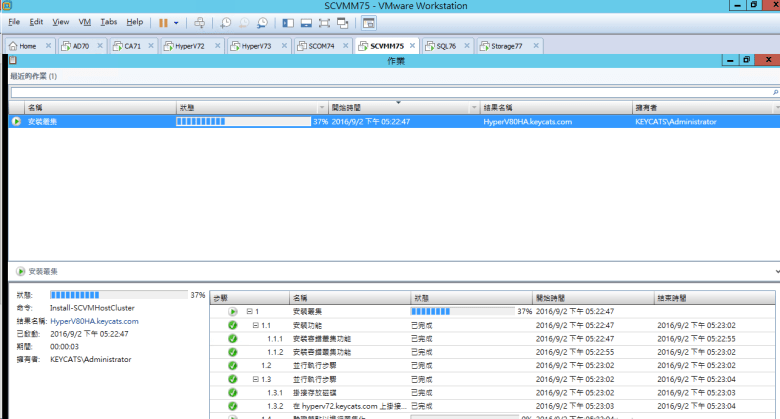This screenshot has height=419, width=780.
Task: Collapse step 1.1 in the steps tree
Action: pyautogui.click(x=256, y=325)
